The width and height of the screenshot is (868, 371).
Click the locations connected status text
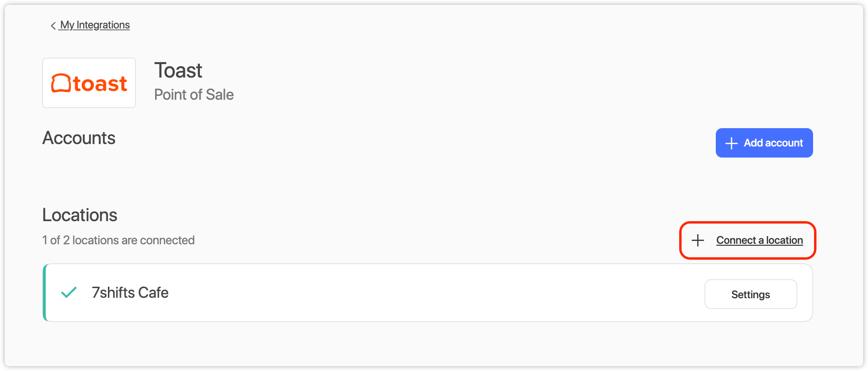point(118,240)
